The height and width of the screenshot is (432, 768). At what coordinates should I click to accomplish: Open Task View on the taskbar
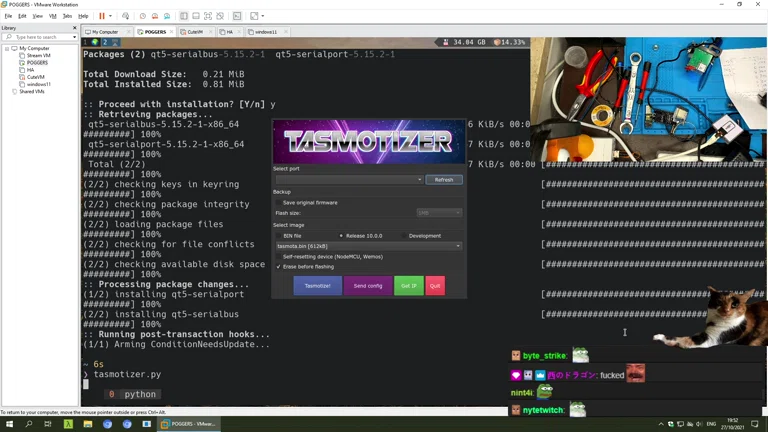tap(48, 424)
